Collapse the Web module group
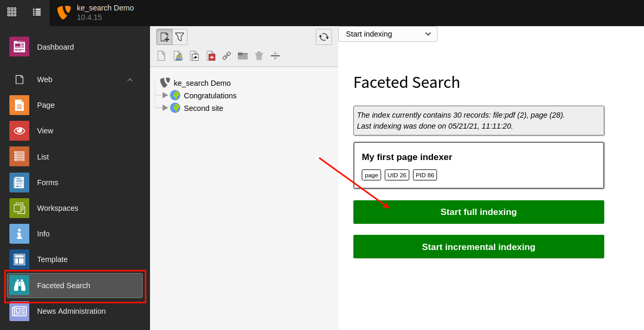 (x=130, y=79)
